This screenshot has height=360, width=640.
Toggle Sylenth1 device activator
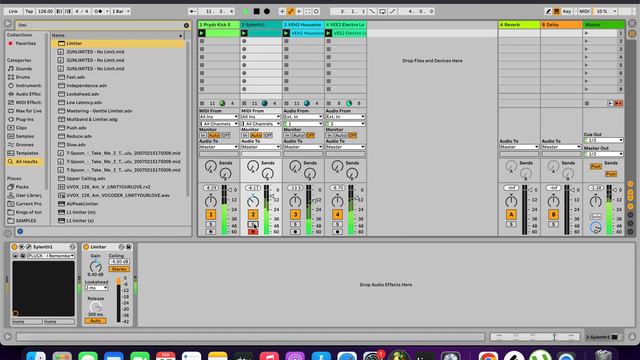14,247
